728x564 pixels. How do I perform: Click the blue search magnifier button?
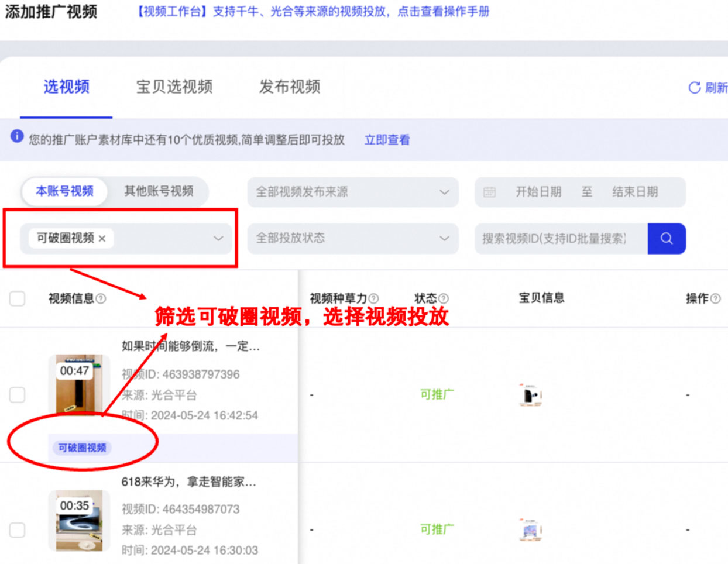(667, 239)
